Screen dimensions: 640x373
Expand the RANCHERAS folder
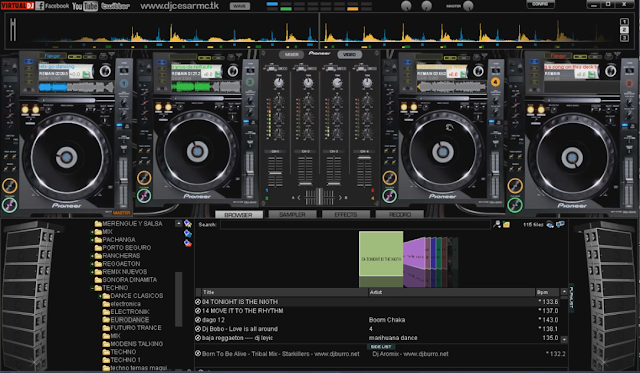click(x=93, y=256)
